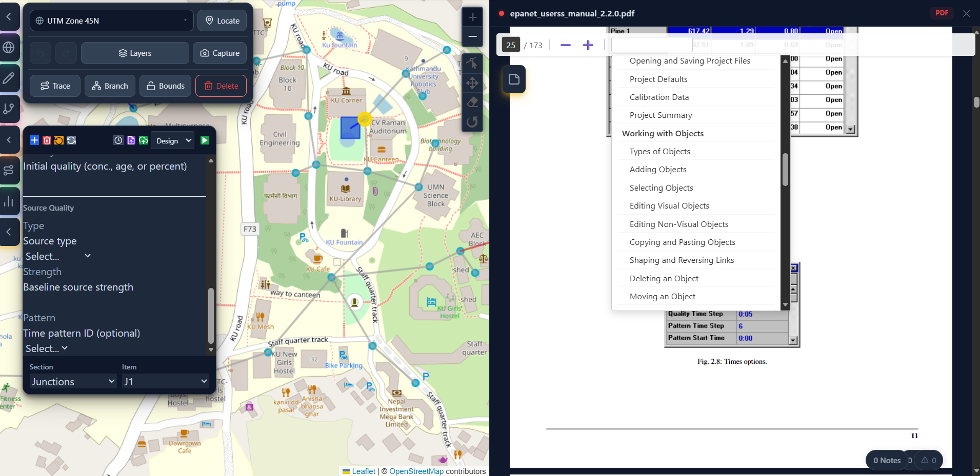
Task: Click the Baseline source strength input field
Action: [114, 302]
